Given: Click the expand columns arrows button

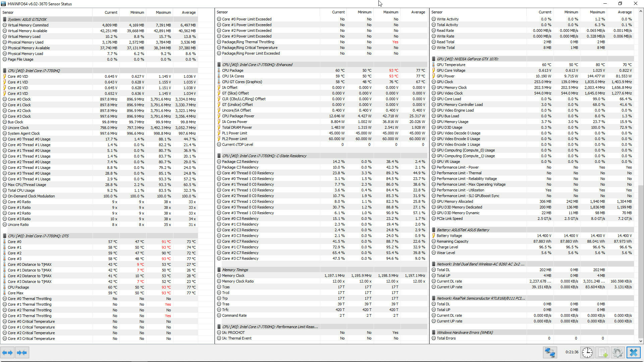Looking at the screenshot, I should click(x=7, y=353).
